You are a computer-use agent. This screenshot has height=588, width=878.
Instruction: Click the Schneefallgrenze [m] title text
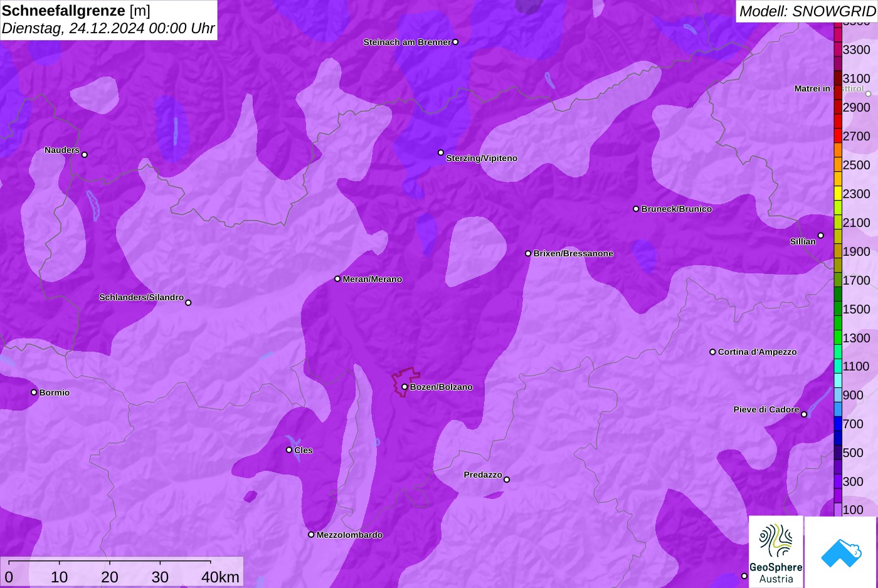click(x=77, y=11)
